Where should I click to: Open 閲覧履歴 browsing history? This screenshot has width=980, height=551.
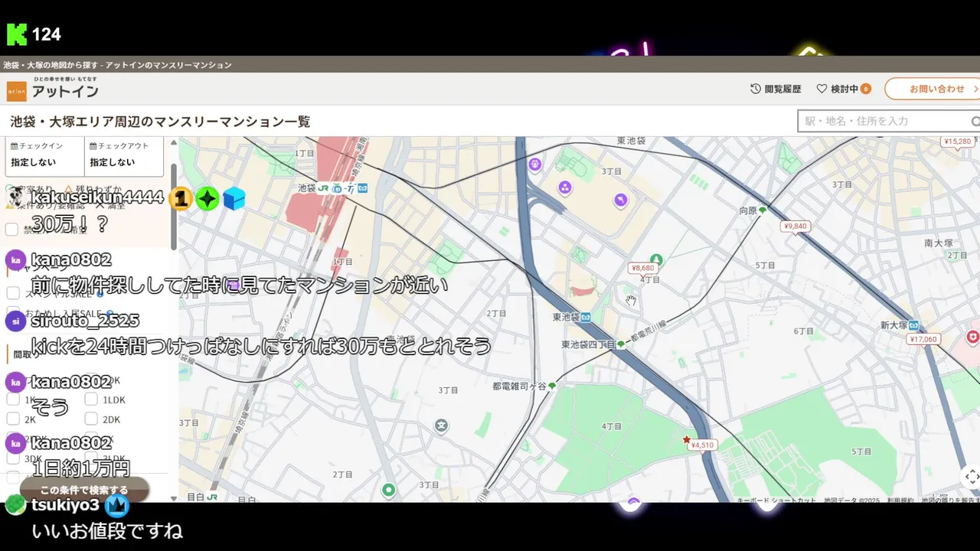[776, 89]
